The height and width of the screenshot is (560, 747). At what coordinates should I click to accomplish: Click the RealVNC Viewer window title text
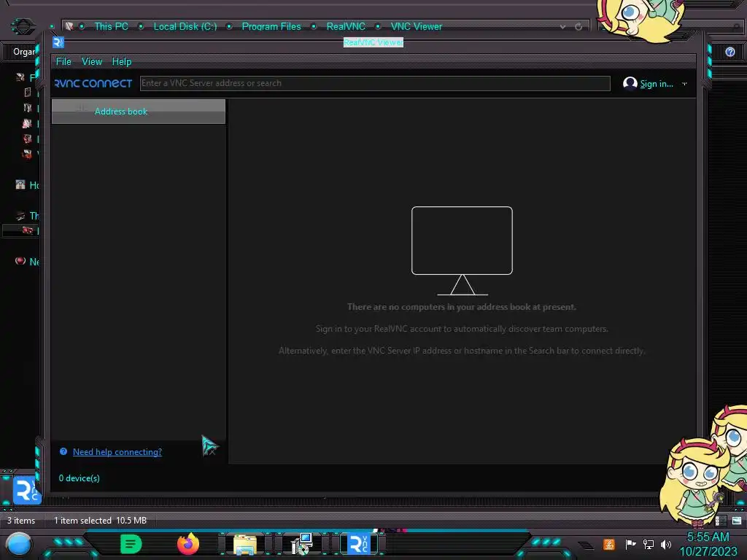coord(373,42)
